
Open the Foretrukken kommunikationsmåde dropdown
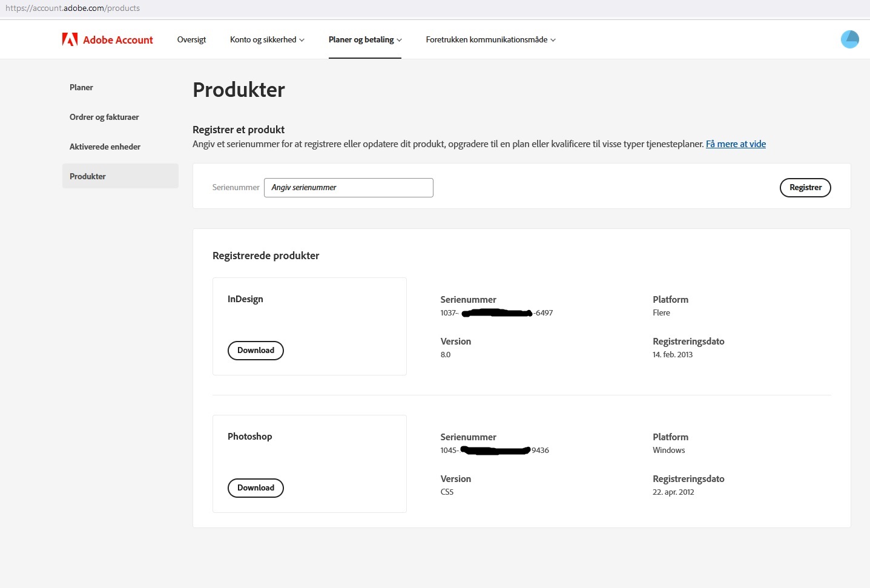click(490, 39)
